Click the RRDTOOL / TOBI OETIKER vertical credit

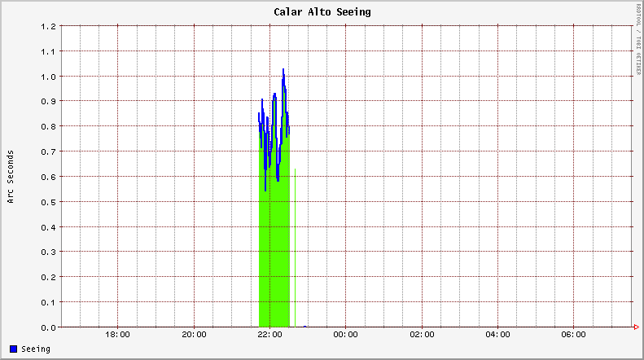coord(638,39)
